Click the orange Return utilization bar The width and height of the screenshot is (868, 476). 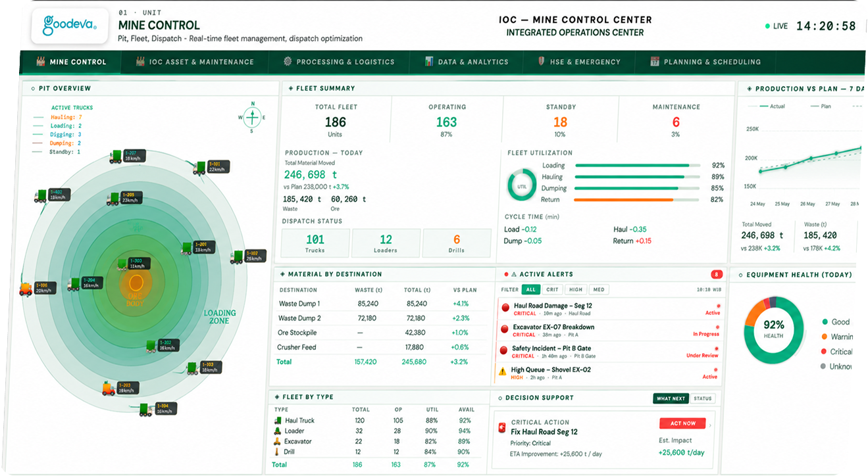coord(637,199)
